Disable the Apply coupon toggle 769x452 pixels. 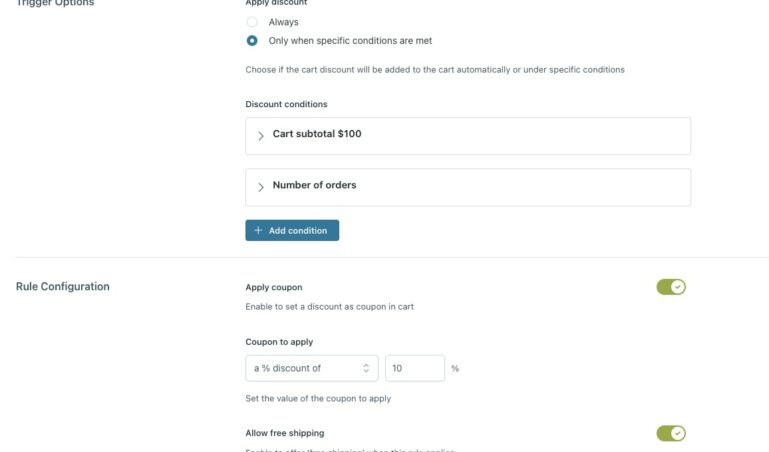670,287
